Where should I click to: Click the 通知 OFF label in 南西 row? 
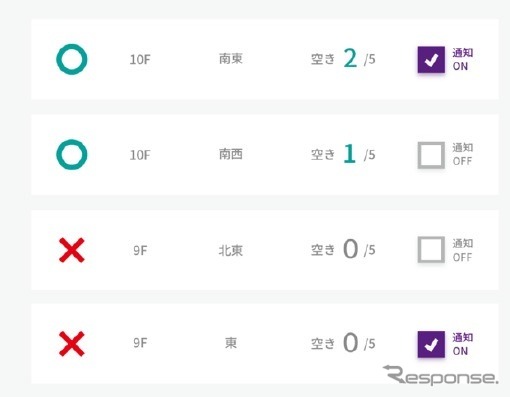pos(462,154)
